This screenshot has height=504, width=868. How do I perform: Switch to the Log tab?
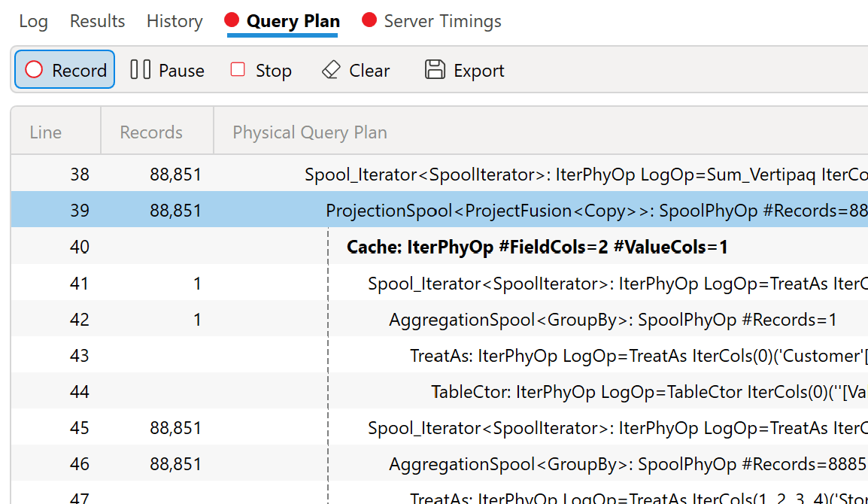(33, 21)
